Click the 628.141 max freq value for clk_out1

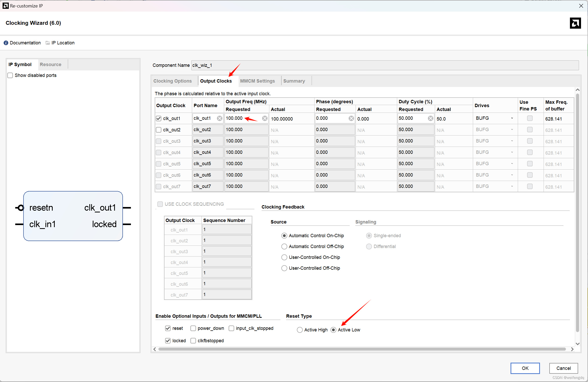[x=553, y=119]
